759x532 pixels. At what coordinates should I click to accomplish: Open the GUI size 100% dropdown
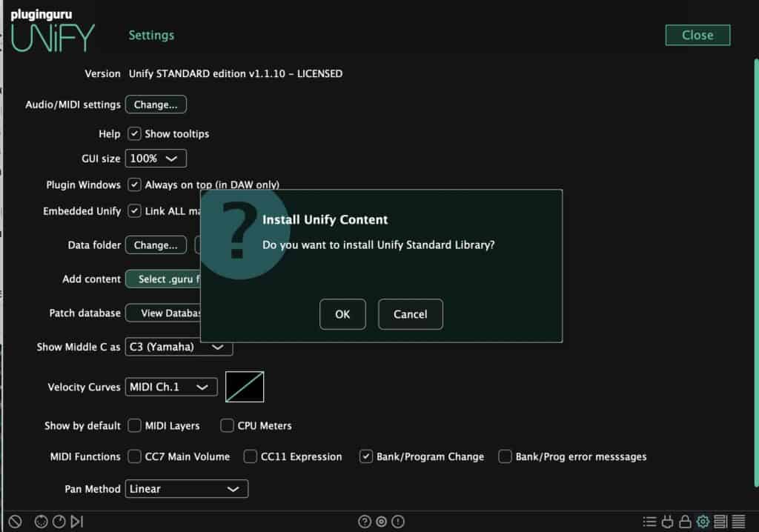pos(156,159)
